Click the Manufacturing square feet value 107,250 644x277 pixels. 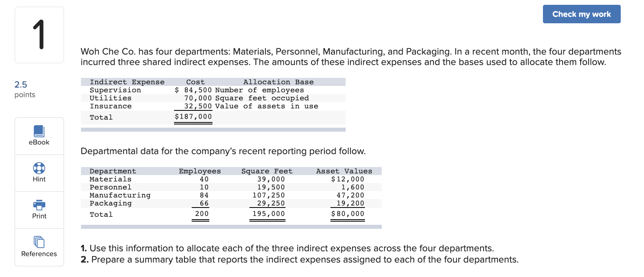[267, 196]
